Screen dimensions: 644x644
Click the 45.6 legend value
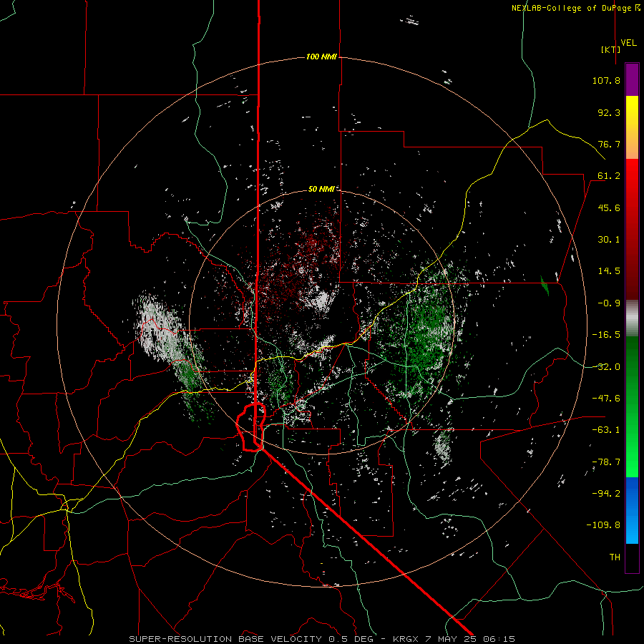point(609,208)
